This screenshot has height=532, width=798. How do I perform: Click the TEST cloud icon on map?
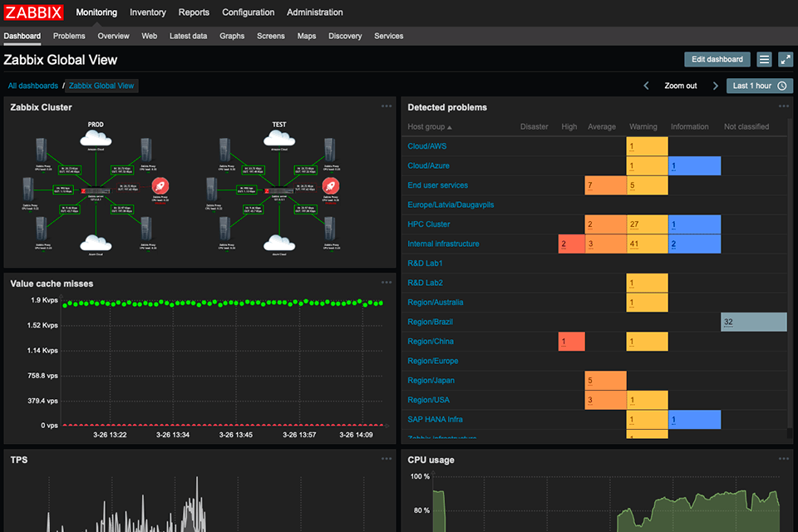tap(279, 138)
